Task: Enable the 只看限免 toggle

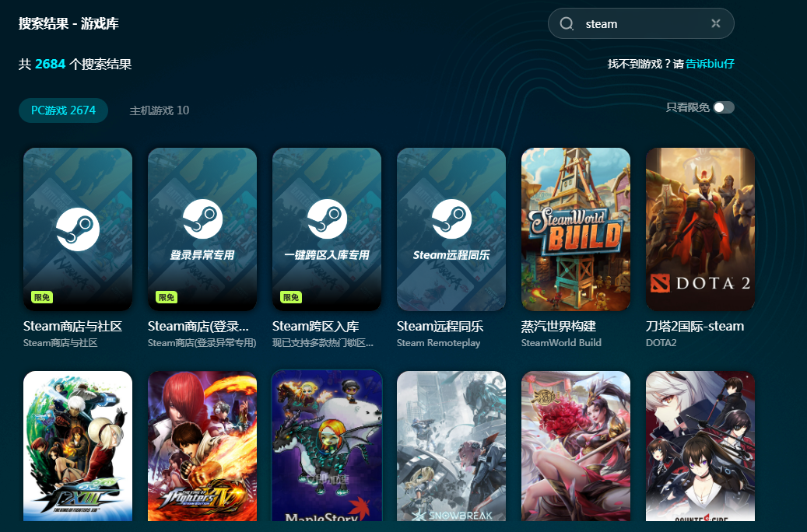Action: 724,107
